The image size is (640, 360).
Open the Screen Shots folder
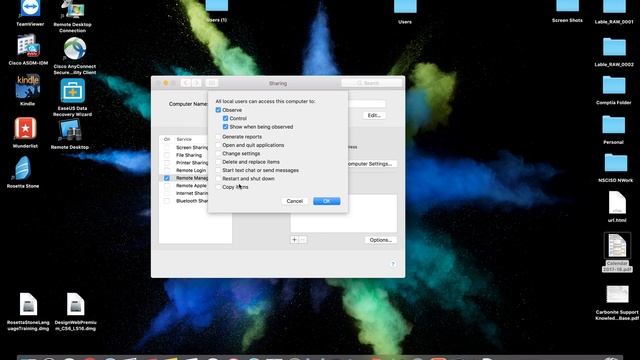coord(567,6)
